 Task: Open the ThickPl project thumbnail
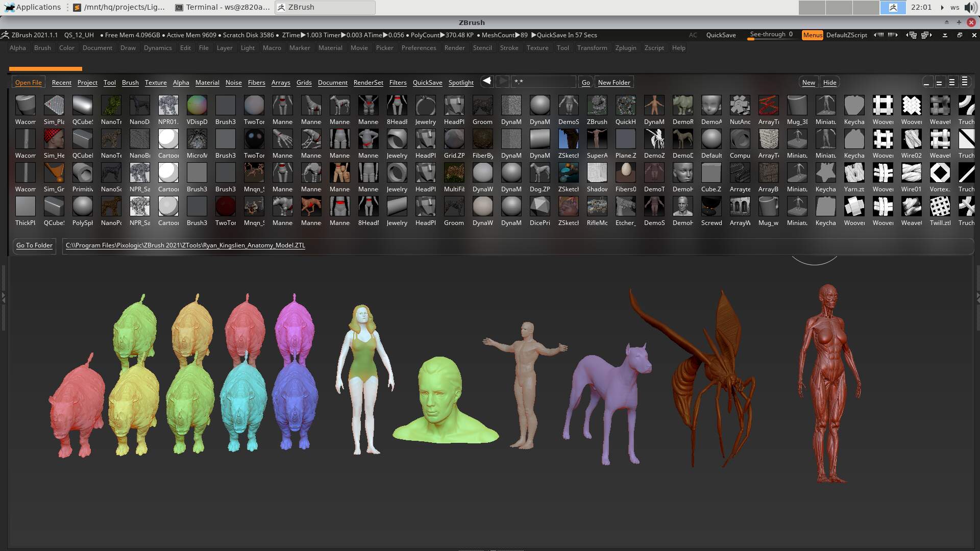tap(25, 206)
